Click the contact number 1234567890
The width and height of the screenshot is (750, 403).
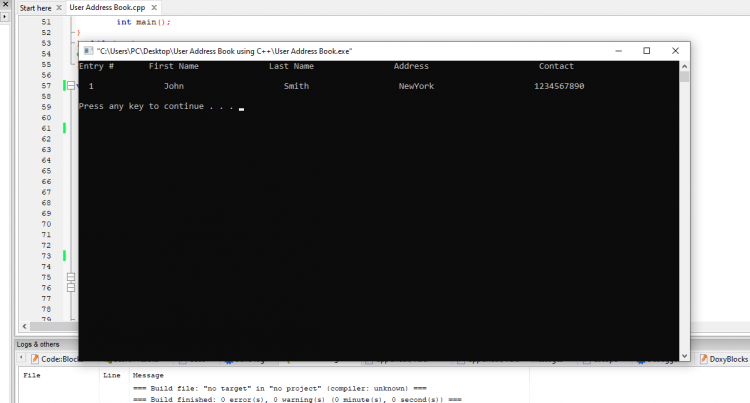pyautogui.click(x=559, y=86)
